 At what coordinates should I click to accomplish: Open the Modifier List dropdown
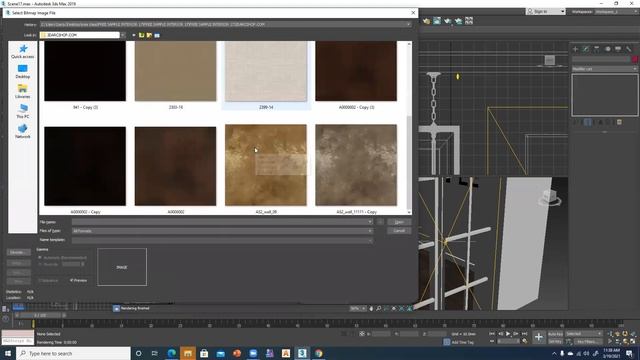(604, 69)
